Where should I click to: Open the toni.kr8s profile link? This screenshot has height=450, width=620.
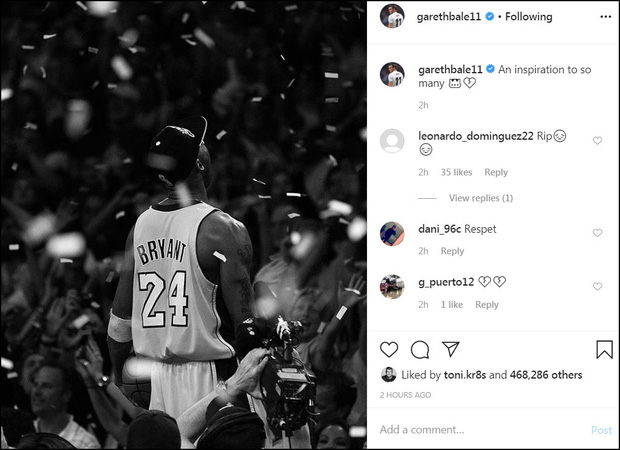click(459, 375)
